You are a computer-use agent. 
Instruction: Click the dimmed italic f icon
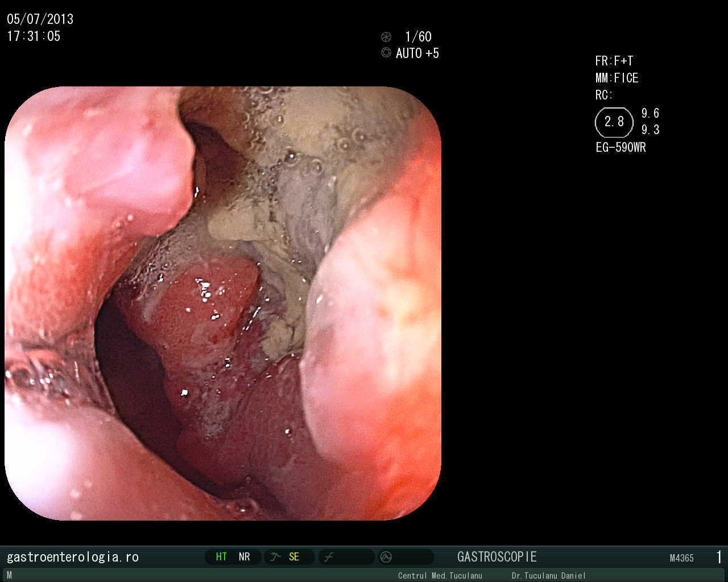click(328, 557)
